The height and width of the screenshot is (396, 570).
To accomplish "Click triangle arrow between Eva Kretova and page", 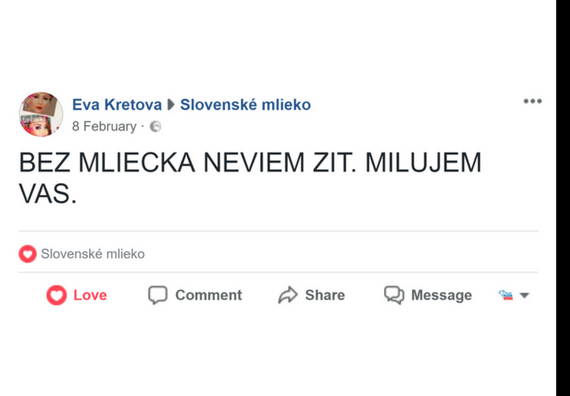I will tap(170, 105).
